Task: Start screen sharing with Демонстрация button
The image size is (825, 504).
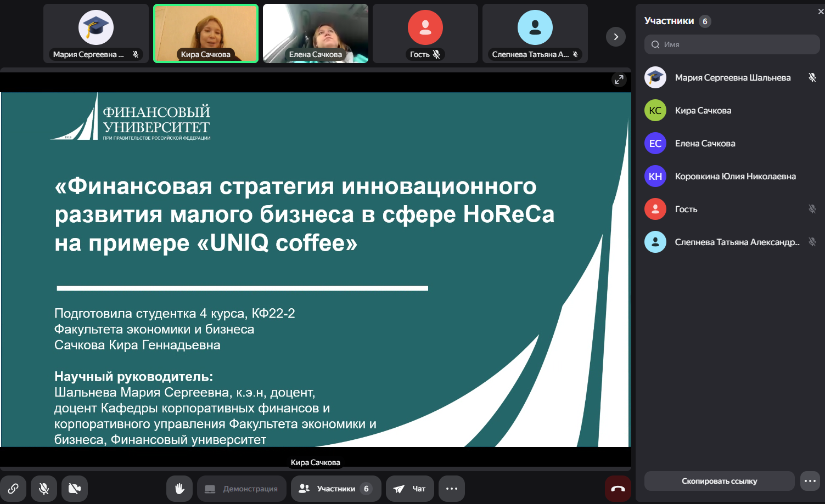Action: [242, 489]
